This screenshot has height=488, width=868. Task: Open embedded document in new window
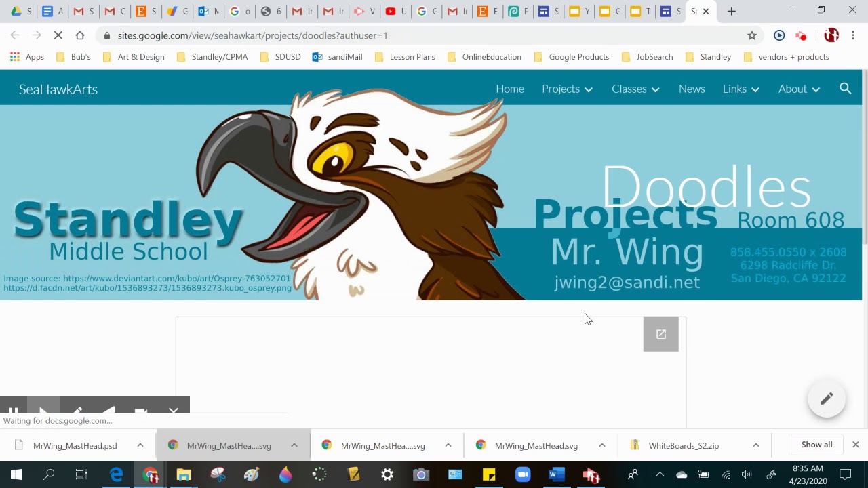[x=661, y=334]
